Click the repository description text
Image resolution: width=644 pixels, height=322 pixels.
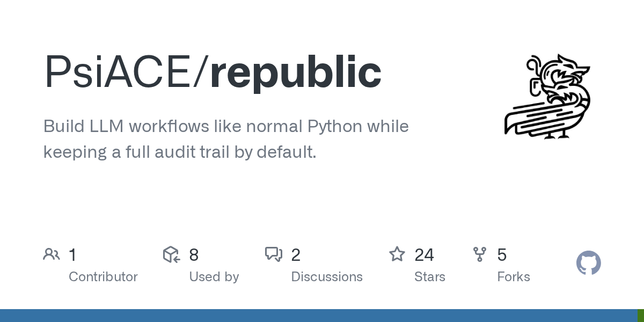tap(225, 139)
